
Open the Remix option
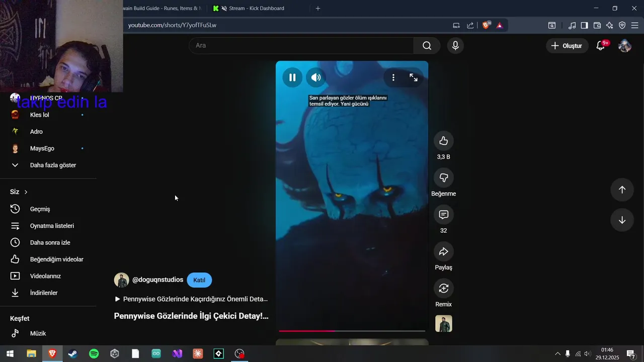pos(444,288)
